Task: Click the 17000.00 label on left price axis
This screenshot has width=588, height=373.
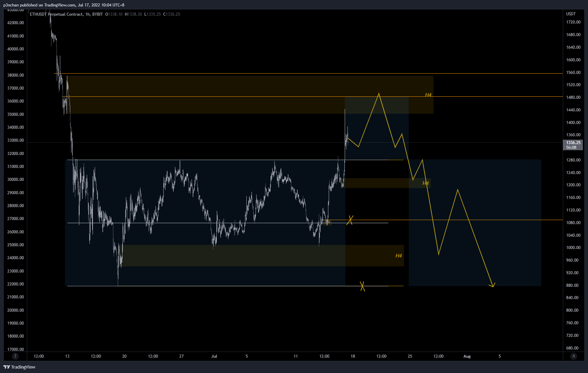Action: point(16,349)
